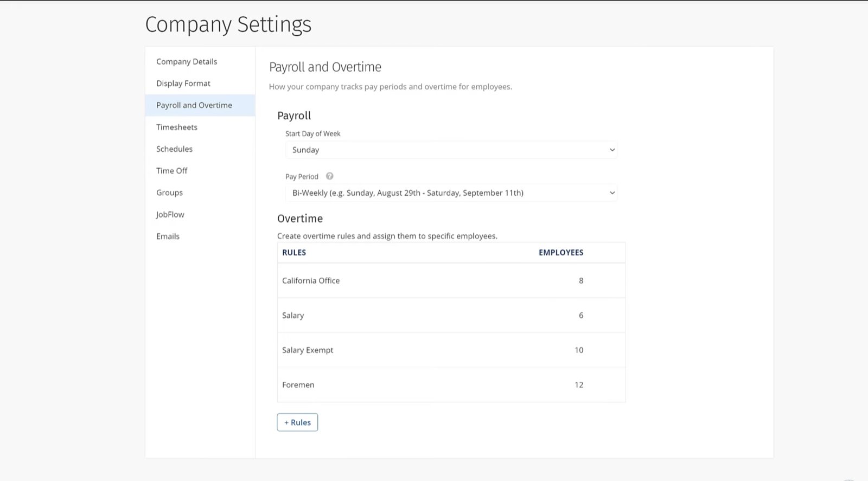Screen dimensions: 868x481
Task: Select Payroll and Overtime in sidebar
Action: pyautogui.click(x=200, y=105)
